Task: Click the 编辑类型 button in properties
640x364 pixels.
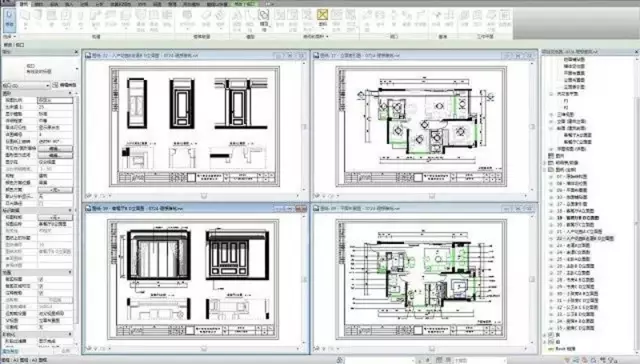Action: [x=65, y=85]
